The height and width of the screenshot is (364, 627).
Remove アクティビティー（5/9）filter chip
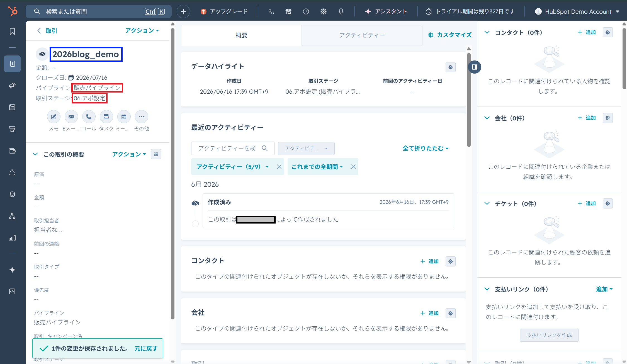tap(279, 167)
